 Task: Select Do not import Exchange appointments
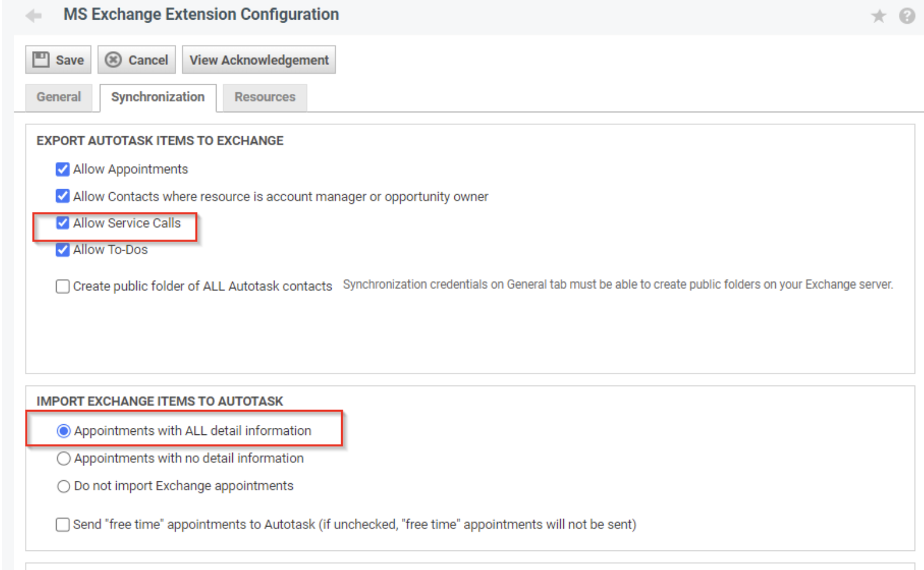(x=64, y=486)
